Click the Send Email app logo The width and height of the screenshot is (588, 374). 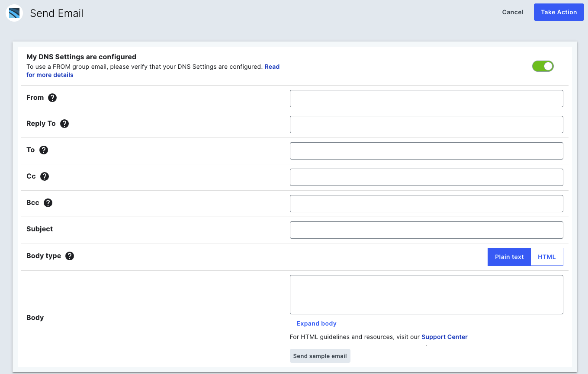(13, 13)
